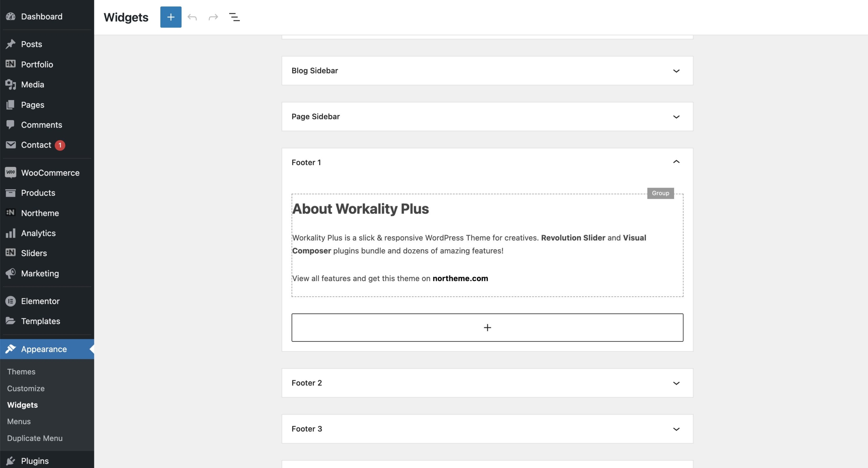Click the Page Sidebar title text

point(315,116)
